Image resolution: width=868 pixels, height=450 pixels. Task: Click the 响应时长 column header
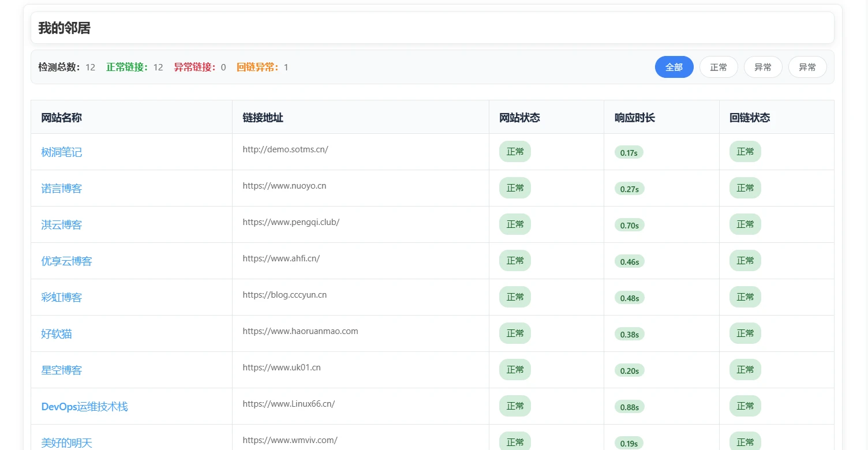click(635, 118)
